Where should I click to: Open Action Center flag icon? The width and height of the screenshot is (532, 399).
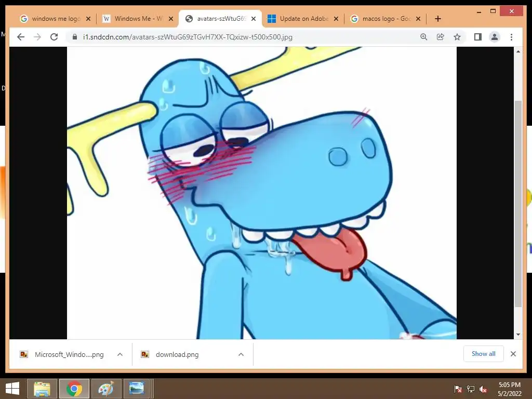[x=458, y=389]
